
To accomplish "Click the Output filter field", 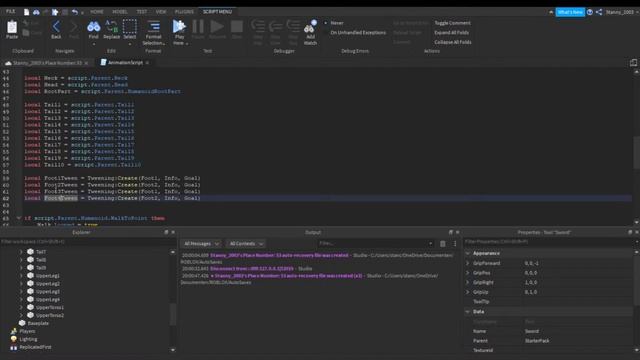I will click(375, 243).
